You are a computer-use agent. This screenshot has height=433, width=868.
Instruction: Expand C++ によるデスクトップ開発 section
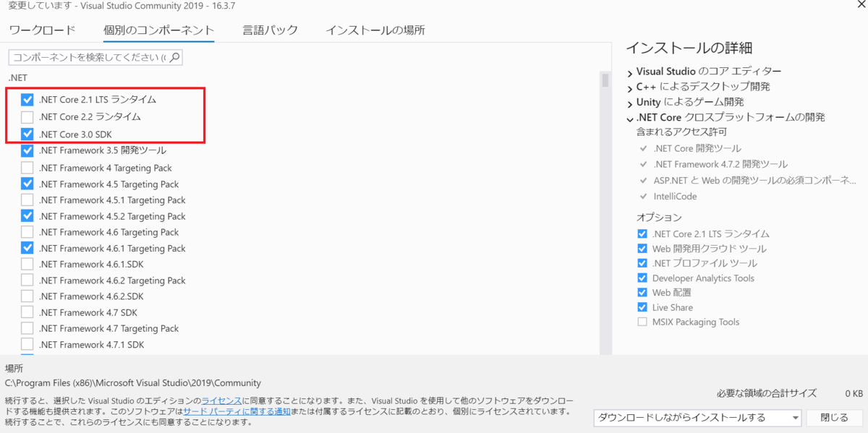(x=630, y=87)
